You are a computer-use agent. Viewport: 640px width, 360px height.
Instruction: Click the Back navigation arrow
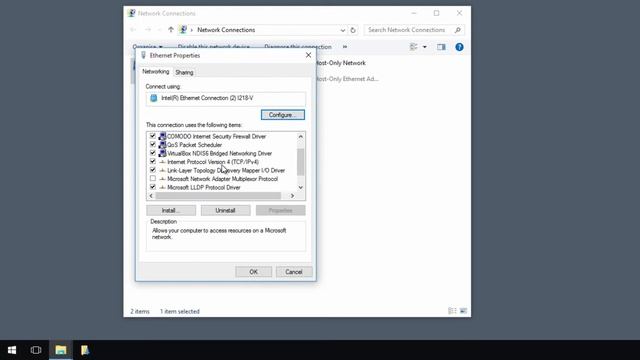coord(133,30)
